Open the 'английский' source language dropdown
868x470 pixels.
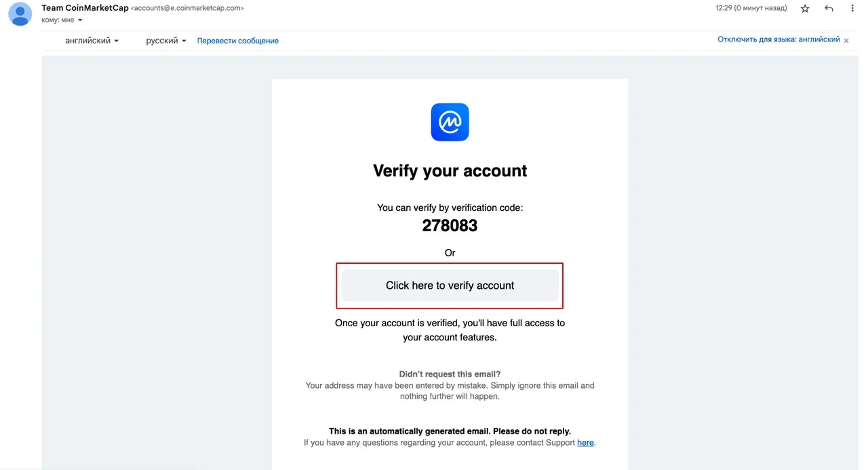[92, 41]
